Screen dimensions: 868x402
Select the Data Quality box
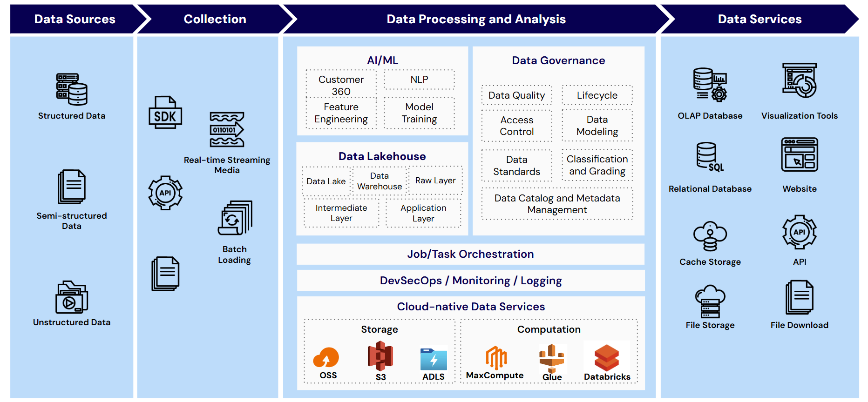[x=516, y=95]
